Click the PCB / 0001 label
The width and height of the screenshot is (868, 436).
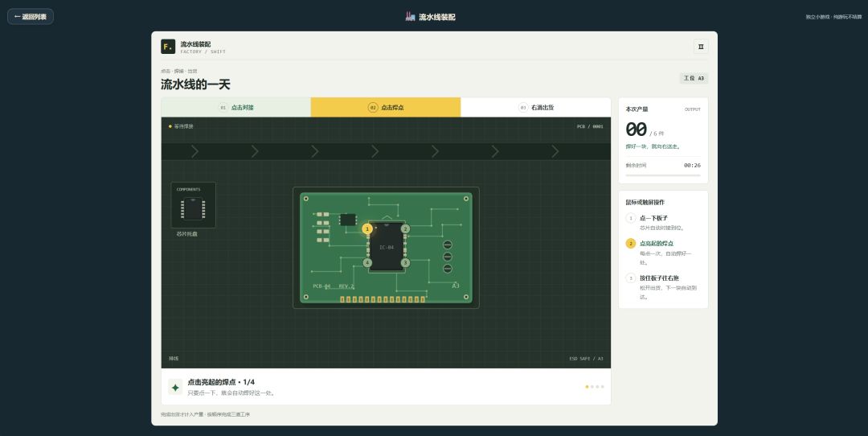590,126
